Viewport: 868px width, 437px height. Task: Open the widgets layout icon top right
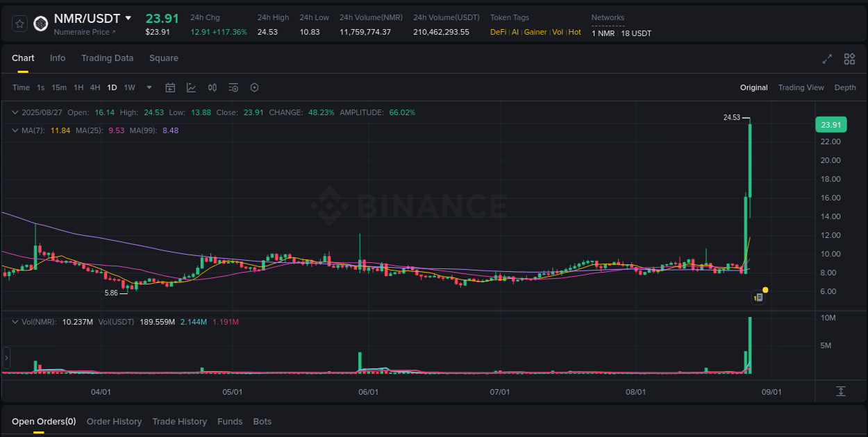pyautogui.click(x=849, y=59)
